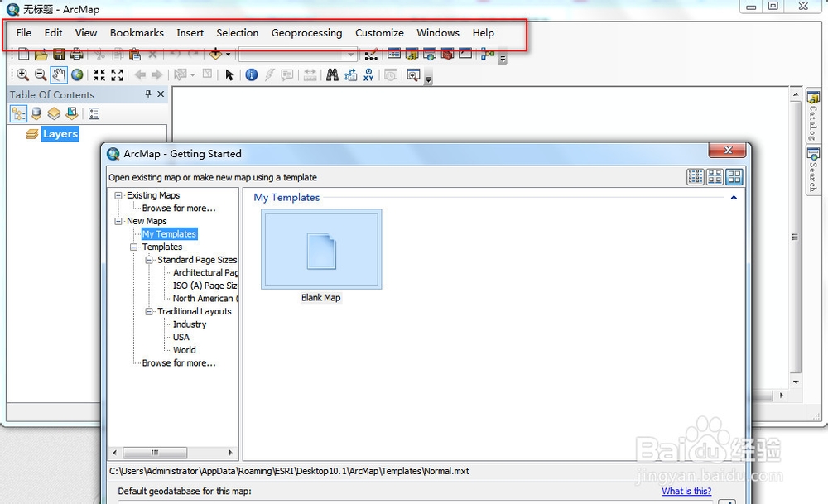Open the File menu
Screen dimensions: 828x504
point(24,33)
